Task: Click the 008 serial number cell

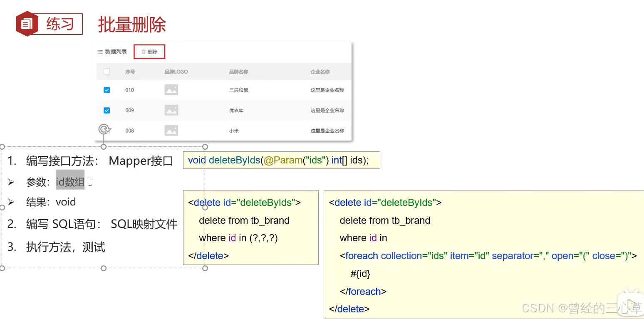Action: 129,131
